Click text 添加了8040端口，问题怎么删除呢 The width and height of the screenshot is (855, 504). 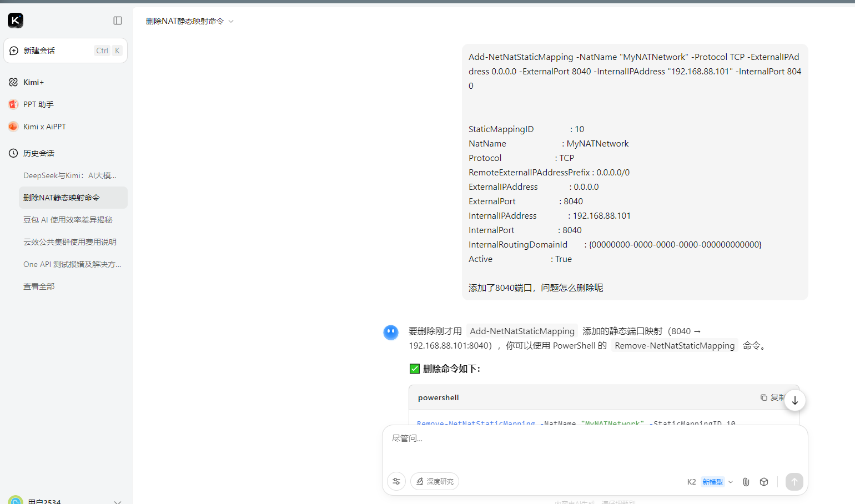tap(536, 288)
